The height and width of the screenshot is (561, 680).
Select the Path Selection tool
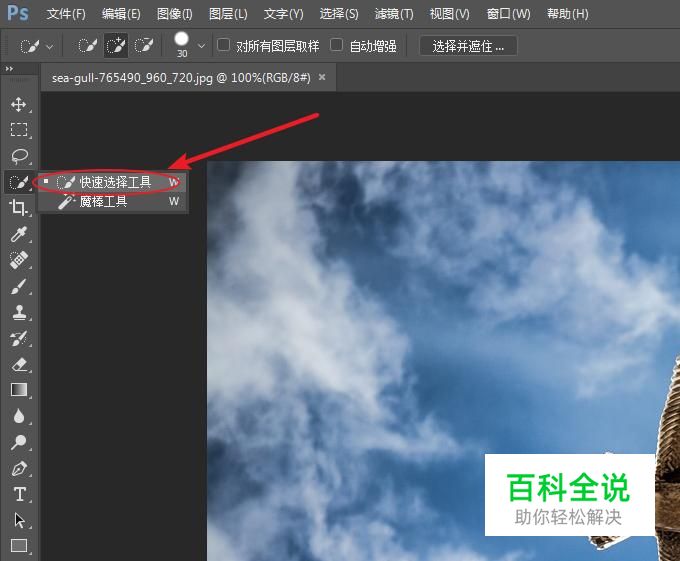click(x=19, y=520)
